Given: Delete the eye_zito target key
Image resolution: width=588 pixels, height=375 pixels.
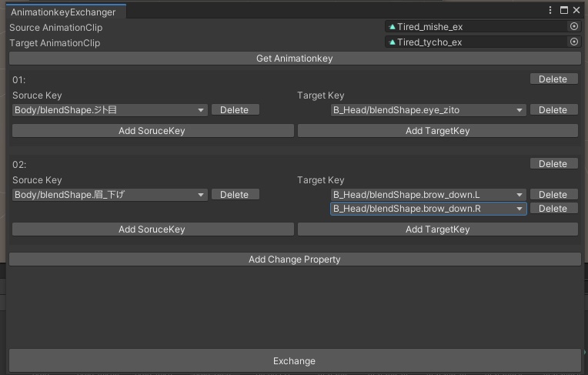Looking at the screenshot, I should tap(553, 109).
